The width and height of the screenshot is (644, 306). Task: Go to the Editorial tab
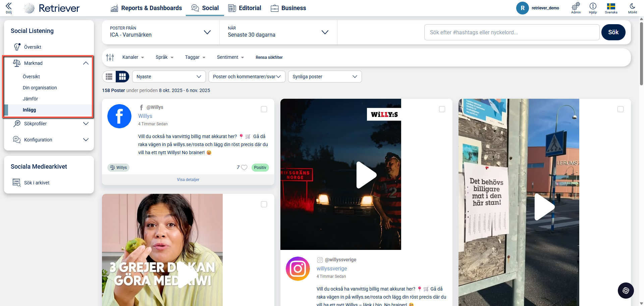(245, 8)
